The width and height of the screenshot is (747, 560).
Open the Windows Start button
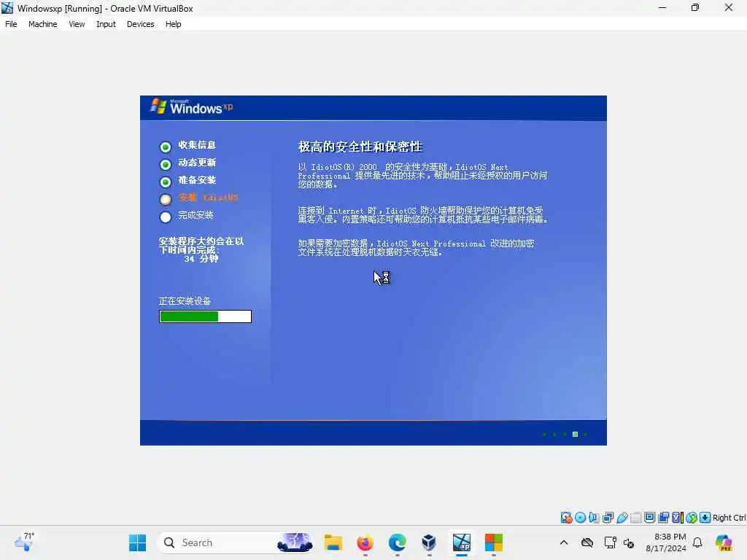click(x=138, y=542)
